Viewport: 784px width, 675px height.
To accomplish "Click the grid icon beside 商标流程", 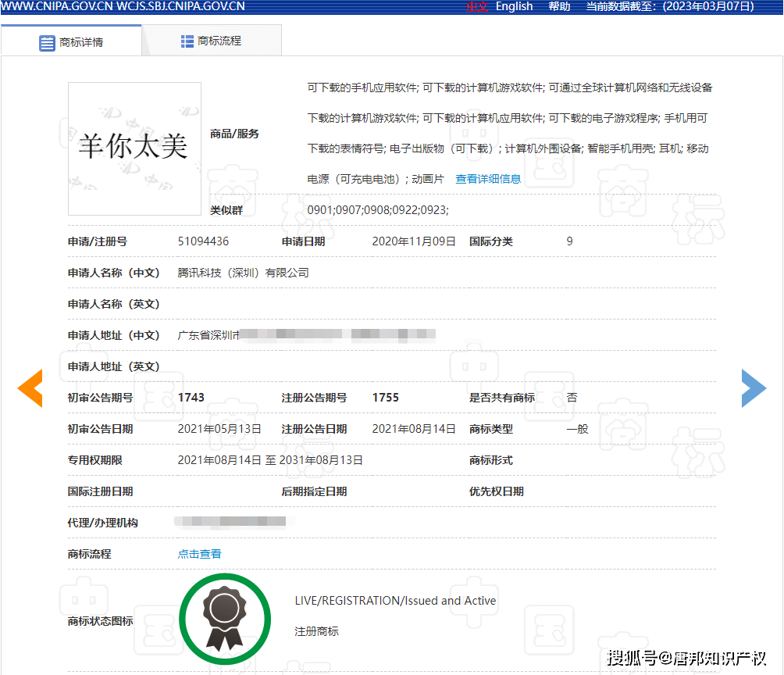I will click(187, 41).
